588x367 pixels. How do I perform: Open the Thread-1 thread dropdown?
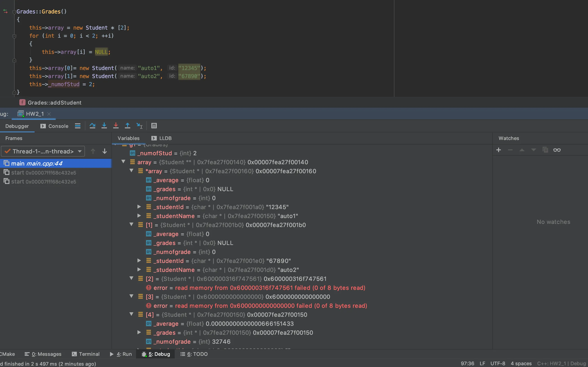click(x=43, y=151)
